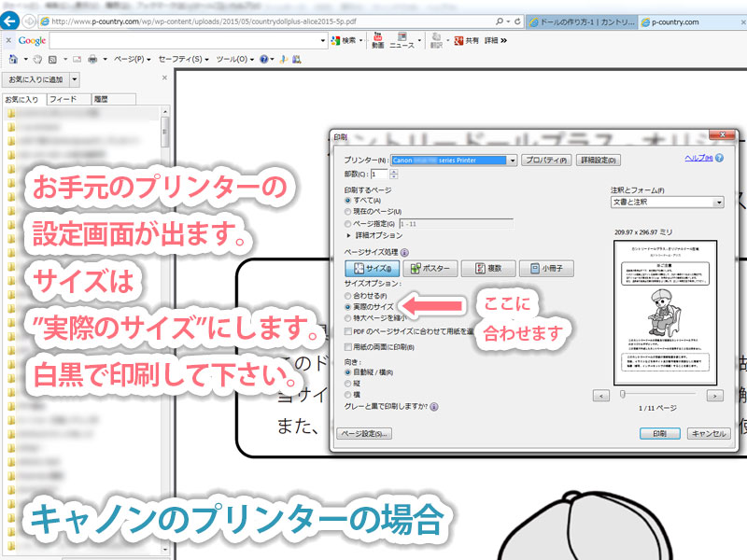Select the 複数 pages-per-sheet button
This screenshot has width=747, height=560.
488,269
